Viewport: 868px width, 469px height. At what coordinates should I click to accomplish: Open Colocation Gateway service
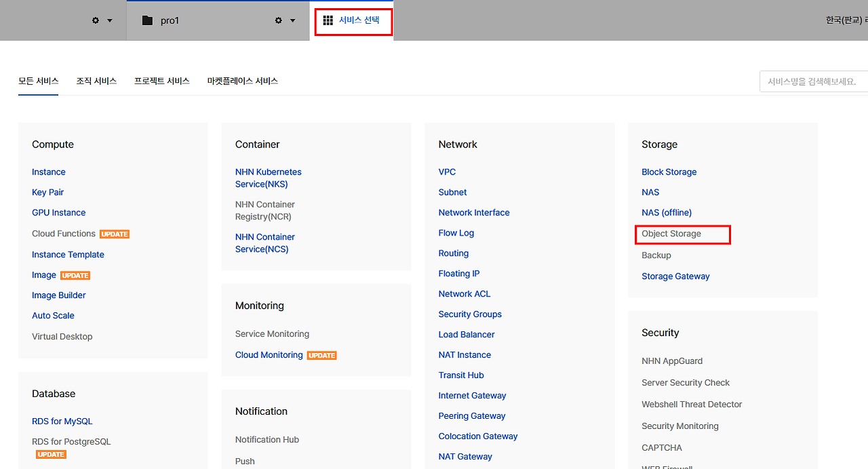[478, 436]
